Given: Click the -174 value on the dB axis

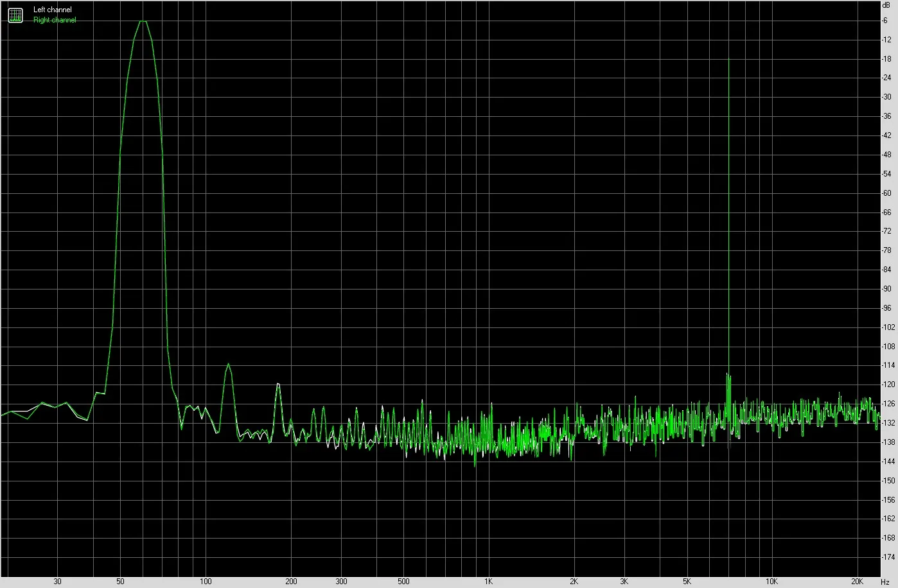Looking at the screenshot, I should [889, 557].
